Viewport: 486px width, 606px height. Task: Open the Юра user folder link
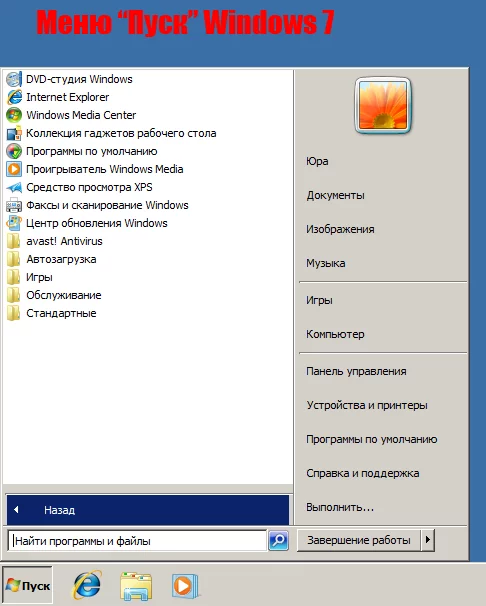point(317,161)
